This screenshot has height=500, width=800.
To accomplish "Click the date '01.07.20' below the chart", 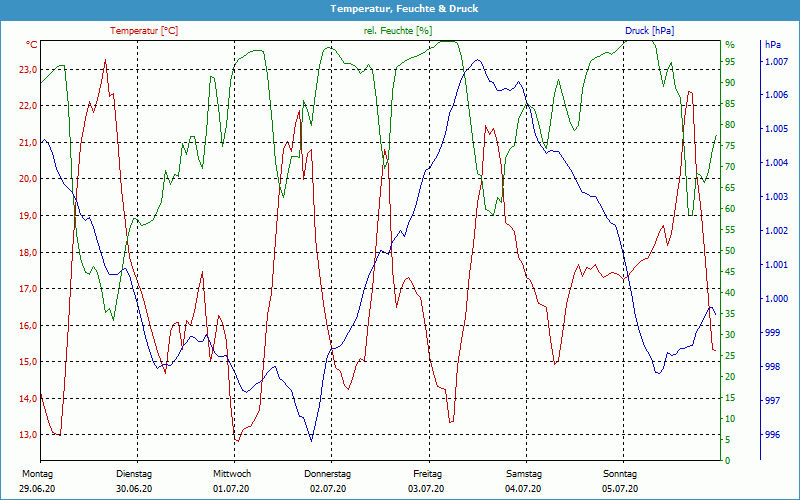I will coord(232,489).
